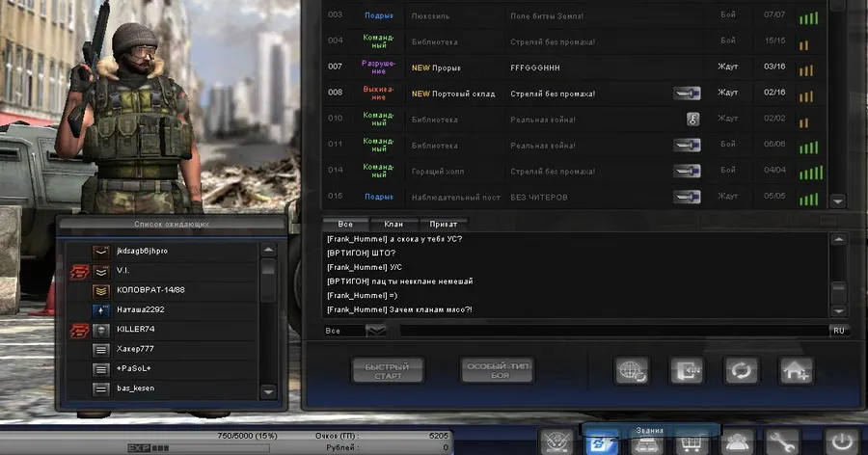This screenshot has height=455, width=868.
Task: Click the chat scroll-down arrow
Action: pyautogui.click(x=839, y=311)
